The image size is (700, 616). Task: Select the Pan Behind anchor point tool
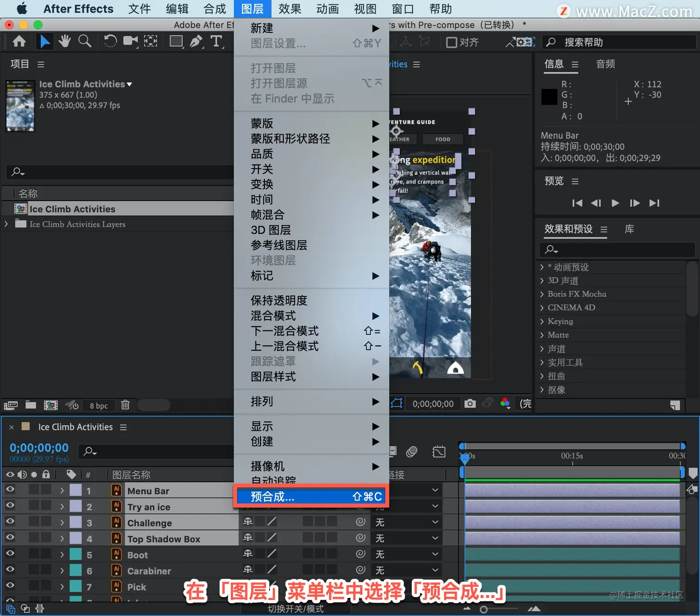pos(150,42)
